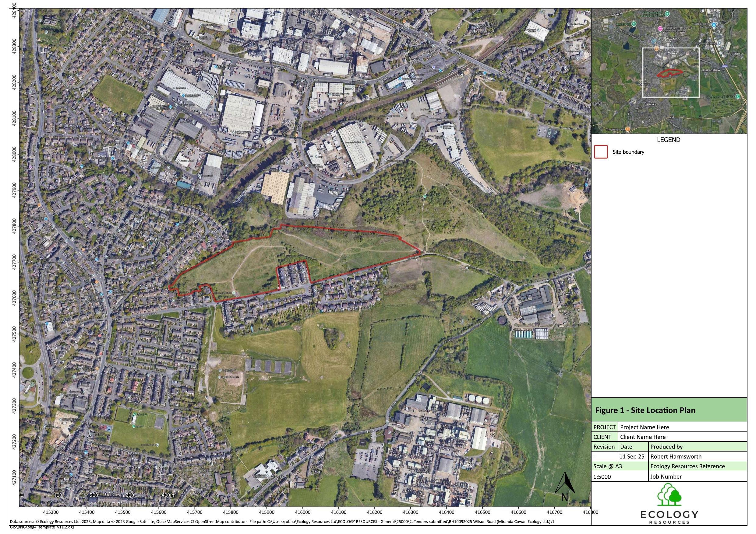Click the Cleckheaton Golf Club pin

tap(738, 96)
